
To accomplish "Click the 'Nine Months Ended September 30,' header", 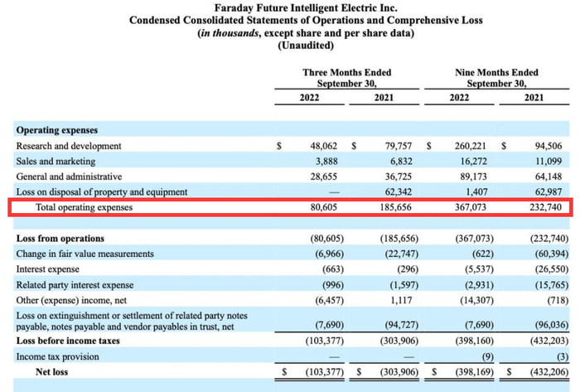I will point(496,78).
